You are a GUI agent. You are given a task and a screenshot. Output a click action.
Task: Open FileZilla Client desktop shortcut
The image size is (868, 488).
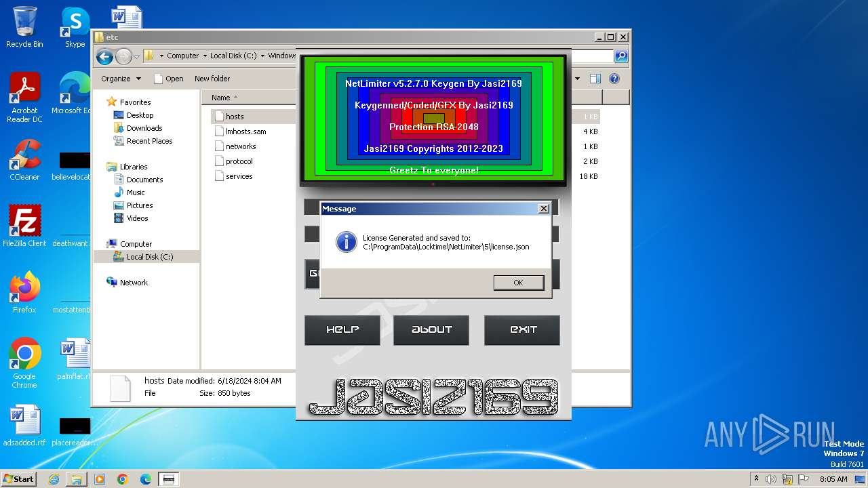click(x=24, y=226)
